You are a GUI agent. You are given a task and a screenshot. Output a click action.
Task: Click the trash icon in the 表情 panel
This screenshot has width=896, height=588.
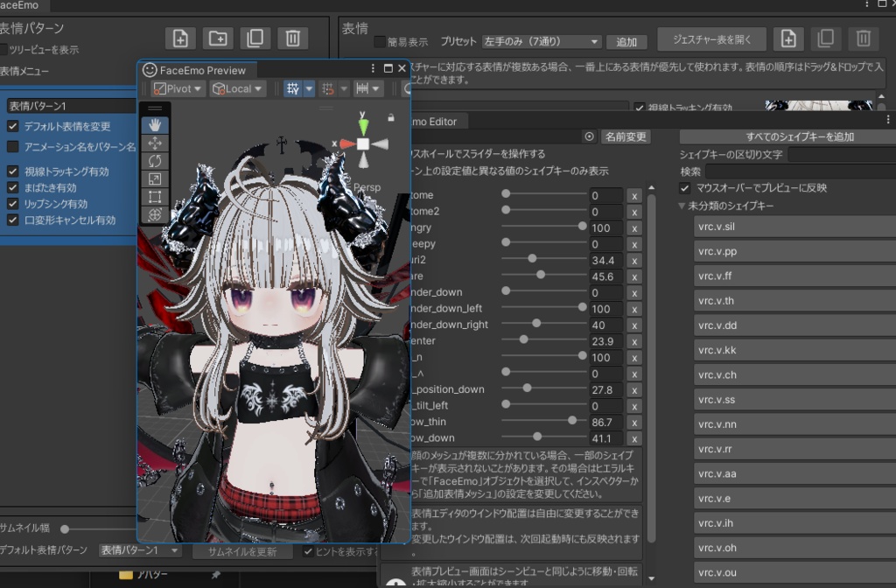coord(863,38)
